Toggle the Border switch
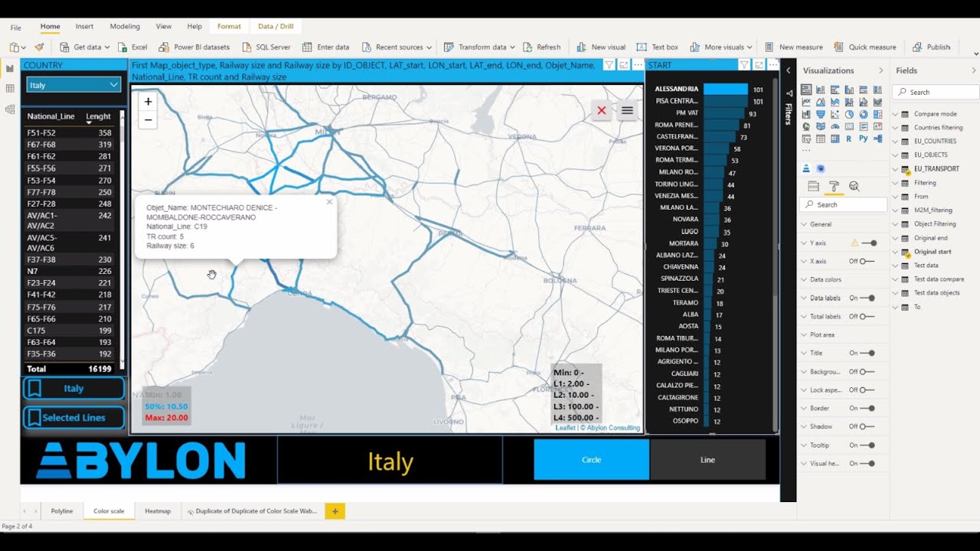 867,408
